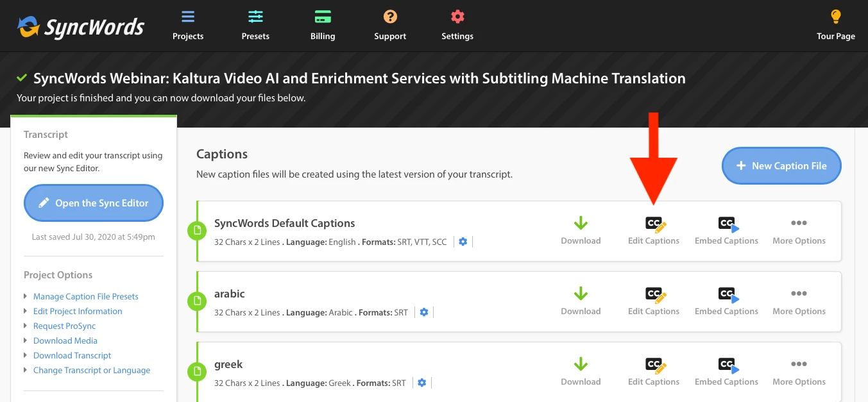Click the Request ProSync link
This screenshot has height=402, width=868.
click(64, 326)
